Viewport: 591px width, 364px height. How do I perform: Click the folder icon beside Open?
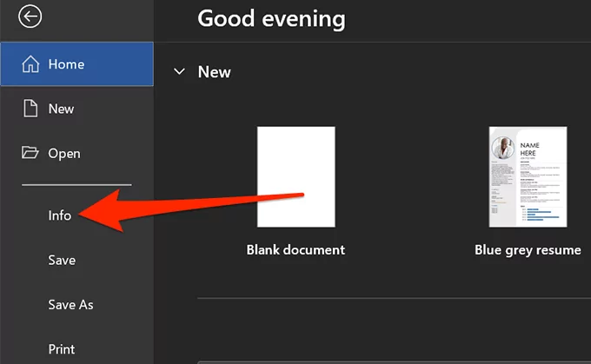pyautogui.click(x=30, y=153)
